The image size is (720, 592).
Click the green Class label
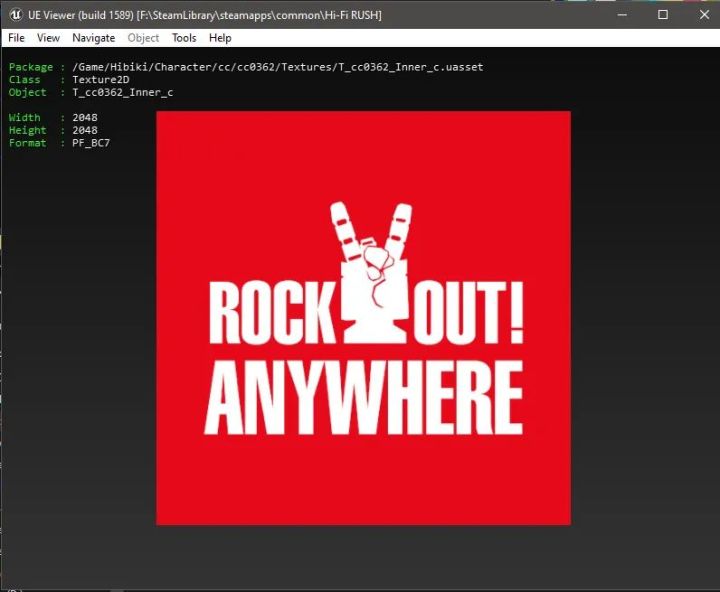point(24,79)
